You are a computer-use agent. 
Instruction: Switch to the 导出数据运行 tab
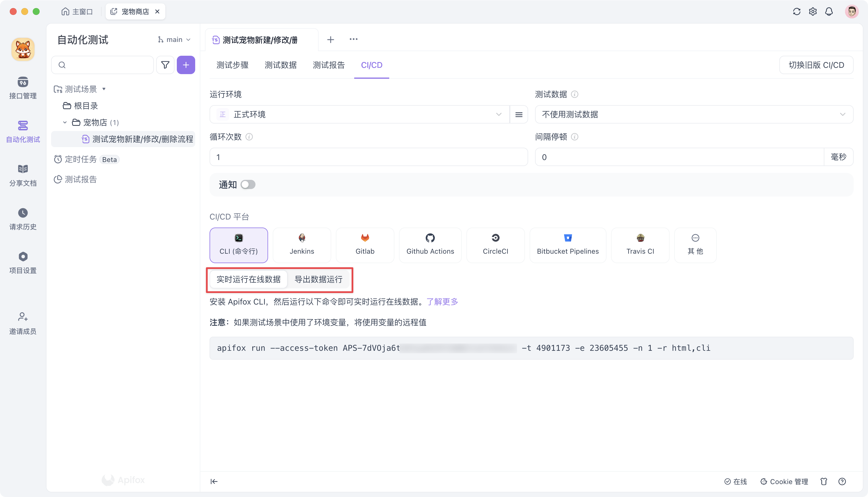(319, 279)
